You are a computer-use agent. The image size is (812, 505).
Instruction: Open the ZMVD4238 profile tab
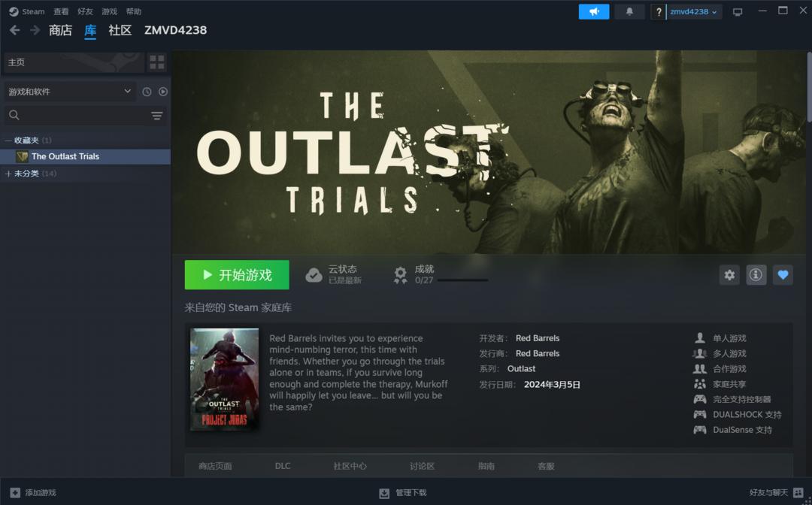[x=175, y=31]
